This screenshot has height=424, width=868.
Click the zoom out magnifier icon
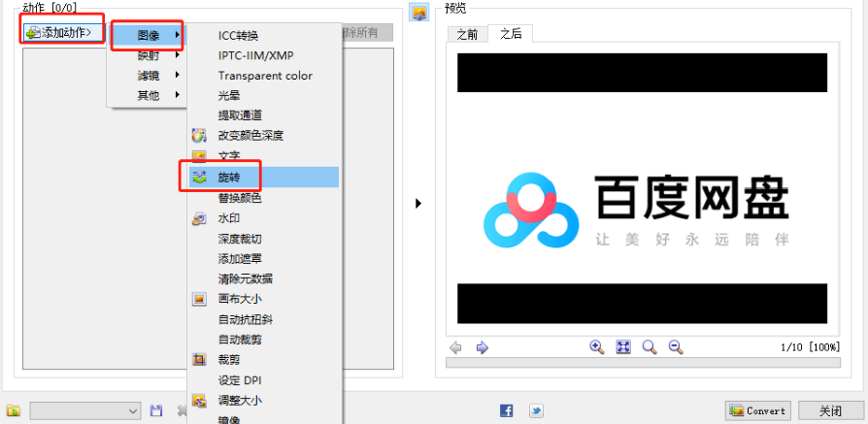676,347
